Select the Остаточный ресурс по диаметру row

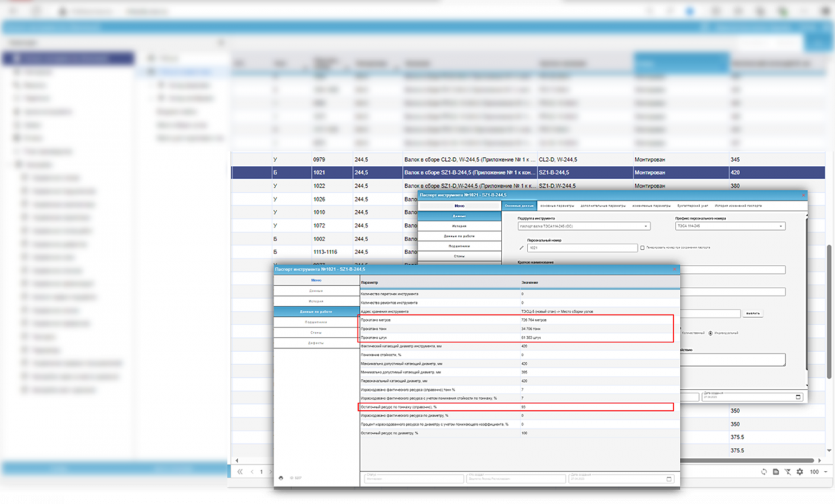(x=520, y=433)
